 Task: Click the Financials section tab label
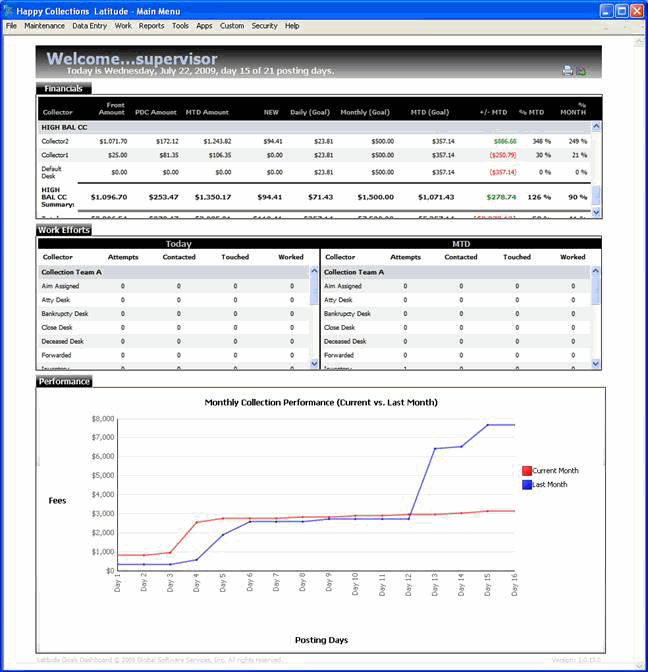coord(63,88)
